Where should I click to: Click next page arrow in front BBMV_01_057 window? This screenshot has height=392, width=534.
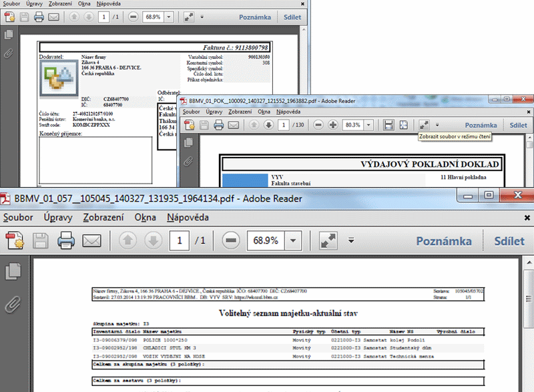pyautogui.click(x=154, y=241)
